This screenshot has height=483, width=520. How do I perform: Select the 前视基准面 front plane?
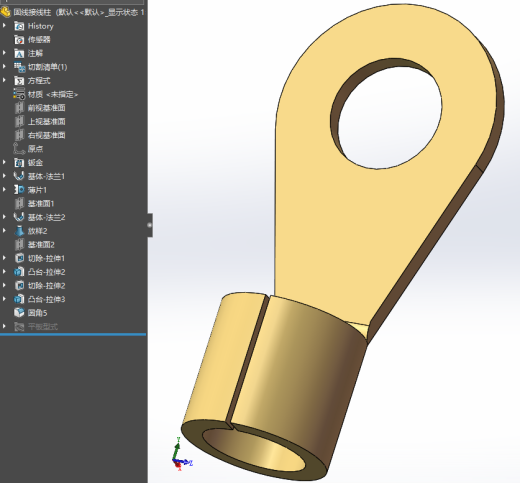40,108
